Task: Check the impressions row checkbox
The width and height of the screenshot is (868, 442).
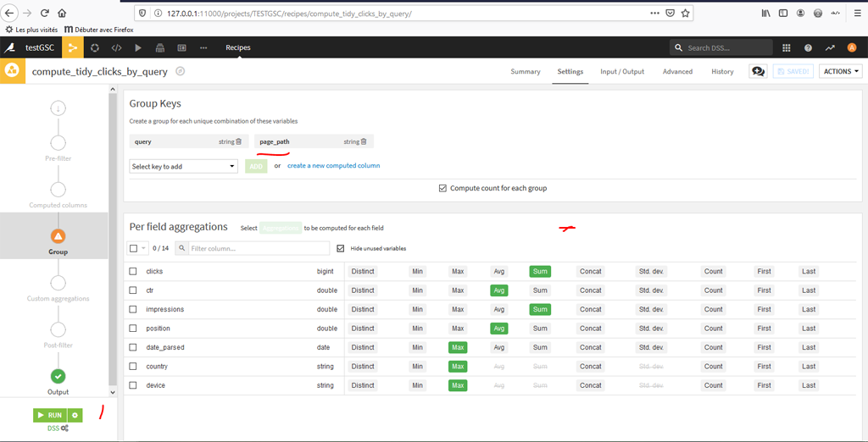Action: coord(133,309)
